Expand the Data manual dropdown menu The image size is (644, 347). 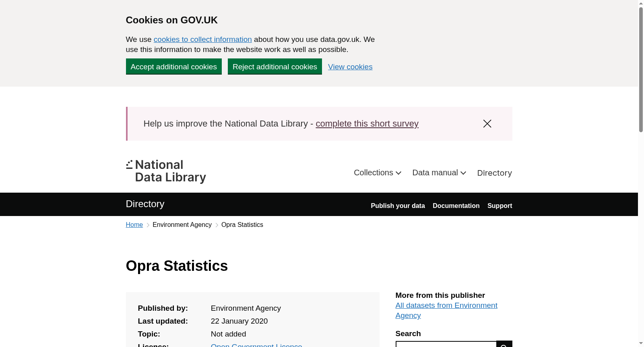439,173
